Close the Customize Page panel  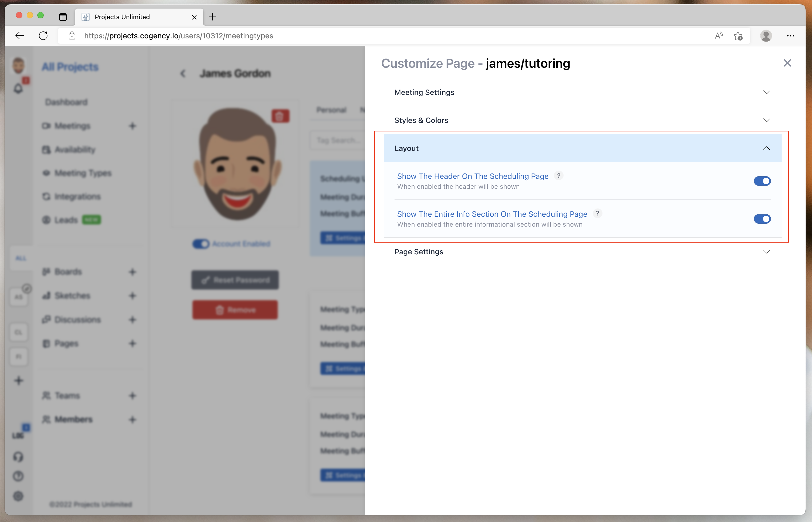[x=787, y=63]
